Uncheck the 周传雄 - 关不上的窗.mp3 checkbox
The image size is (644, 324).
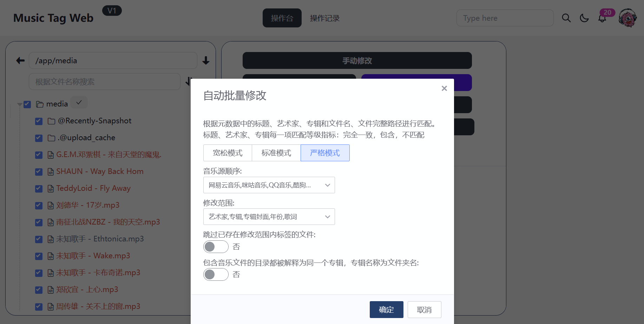pos(39,306)
